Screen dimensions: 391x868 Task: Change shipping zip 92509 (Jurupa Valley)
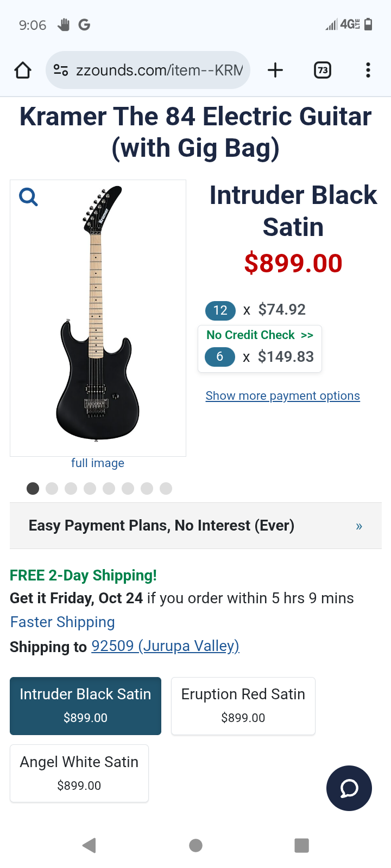coord(165,646)
